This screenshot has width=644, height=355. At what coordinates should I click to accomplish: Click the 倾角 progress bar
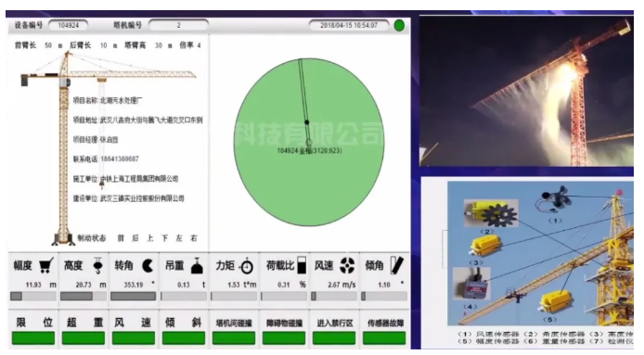click(x=384, y=296)
